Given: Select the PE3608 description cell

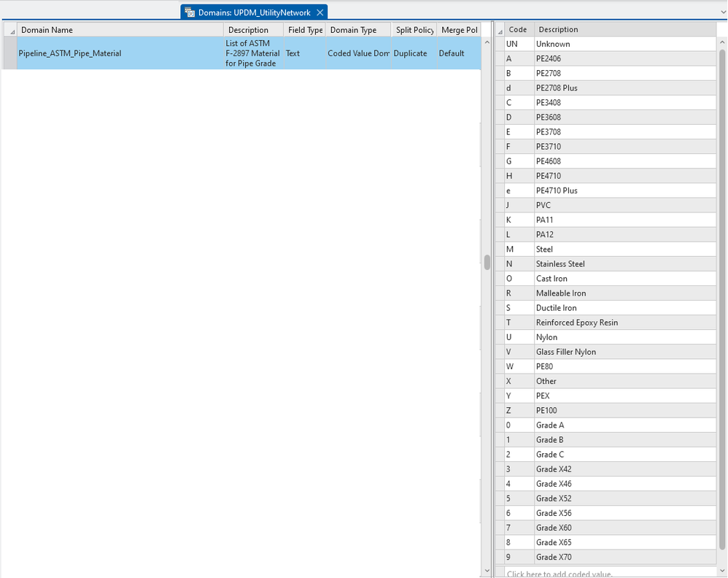Looking at the screenshot, I should click(x=625, y=117).
